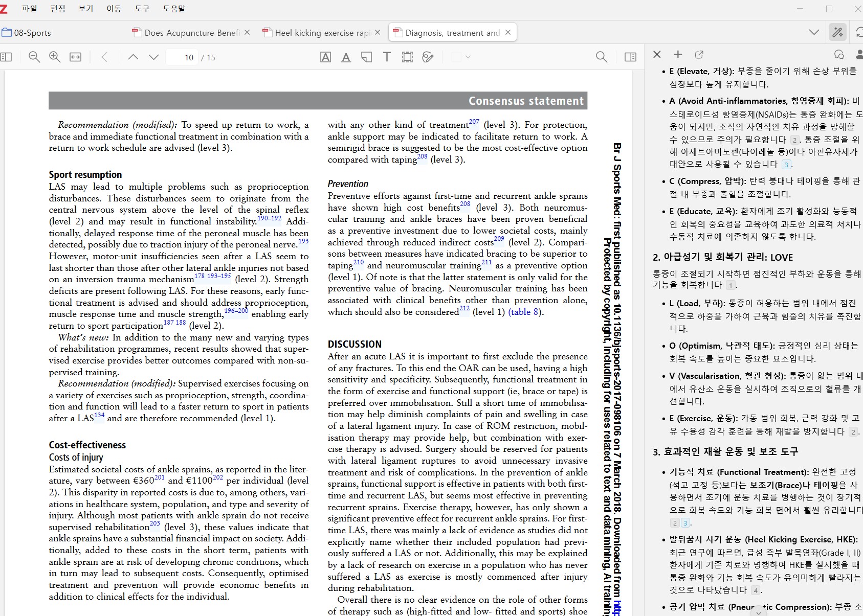Fit page to width
Screen dimensions: 863x616
coord(75,57)
